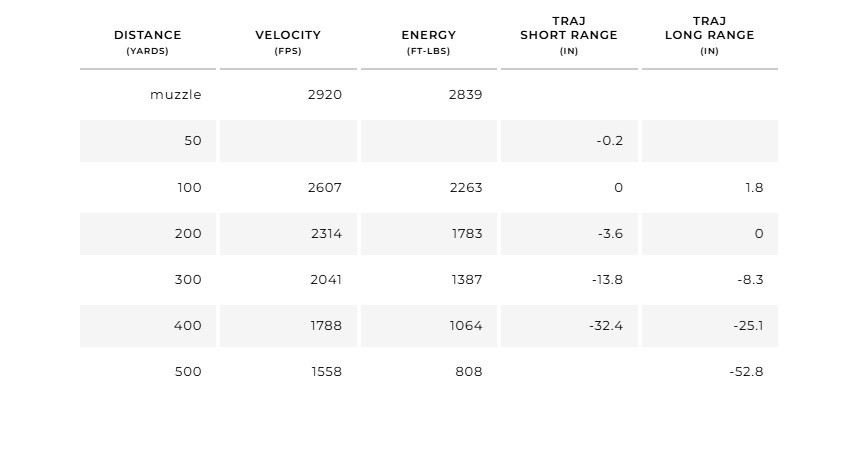
Task: Click muzzle energy value 2839
Action: 466,95
